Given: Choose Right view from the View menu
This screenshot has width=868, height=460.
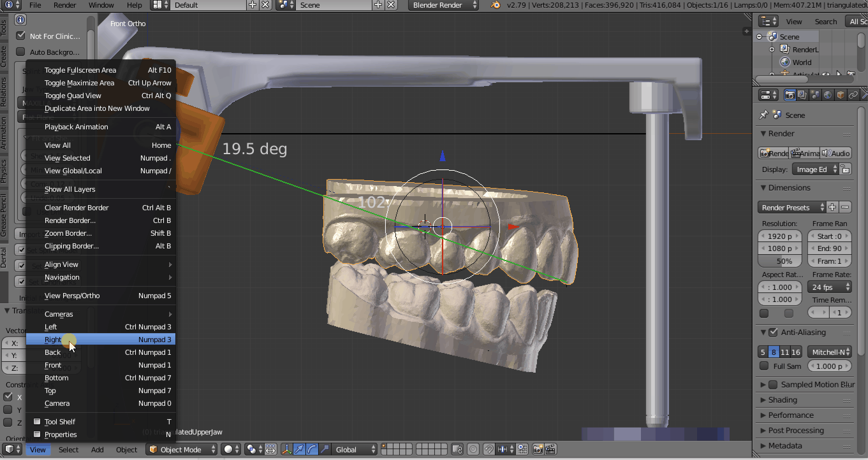Looking at the screenshot, I should 100,340.
